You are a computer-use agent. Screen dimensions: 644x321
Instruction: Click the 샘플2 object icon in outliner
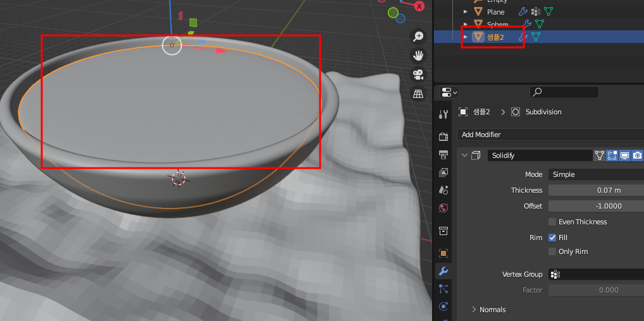point(478,37)
